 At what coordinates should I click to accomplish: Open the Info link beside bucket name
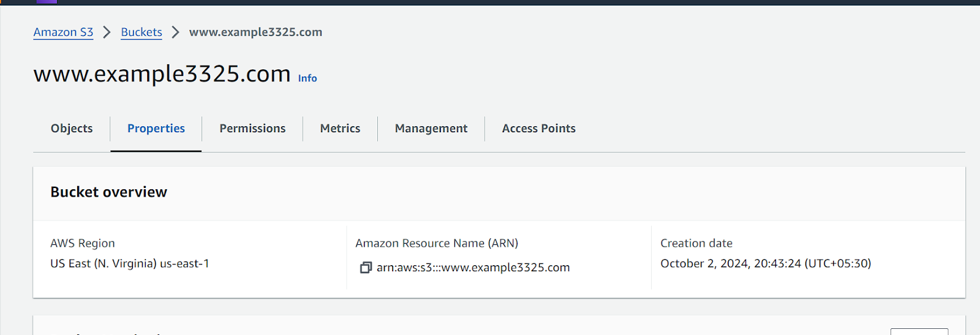click(x=307, y=78)
